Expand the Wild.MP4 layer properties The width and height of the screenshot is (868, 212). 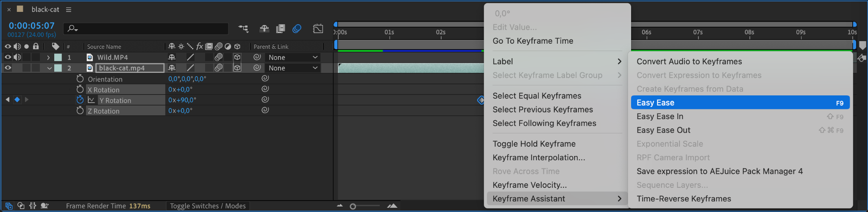(48, 57)
